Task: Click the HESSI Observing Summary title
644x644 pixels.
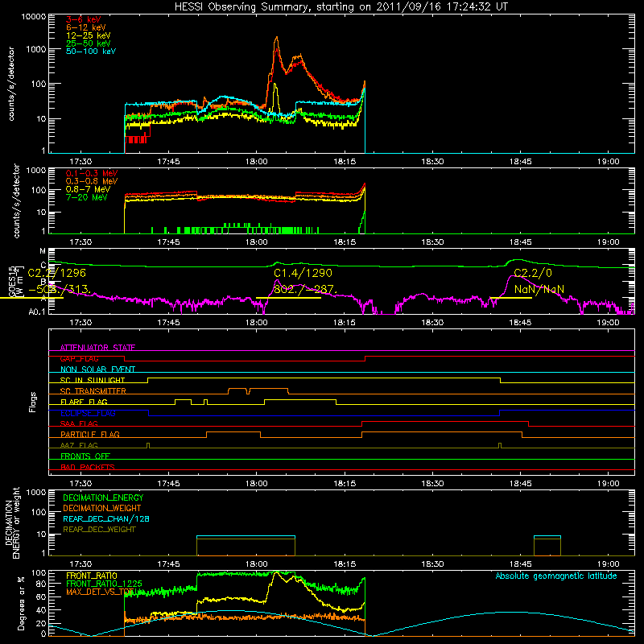Action: pos(341,7)
